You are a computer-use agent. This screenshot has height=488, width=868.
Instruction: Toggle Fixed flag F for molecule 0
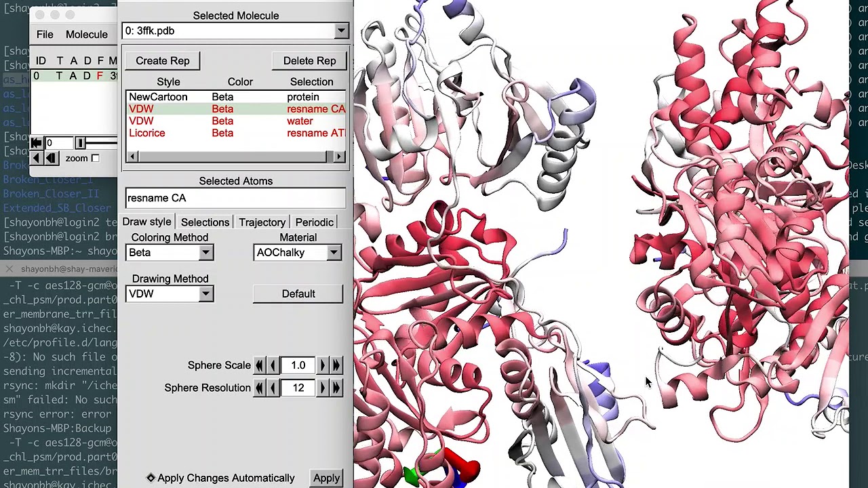(x=100, y=76)
